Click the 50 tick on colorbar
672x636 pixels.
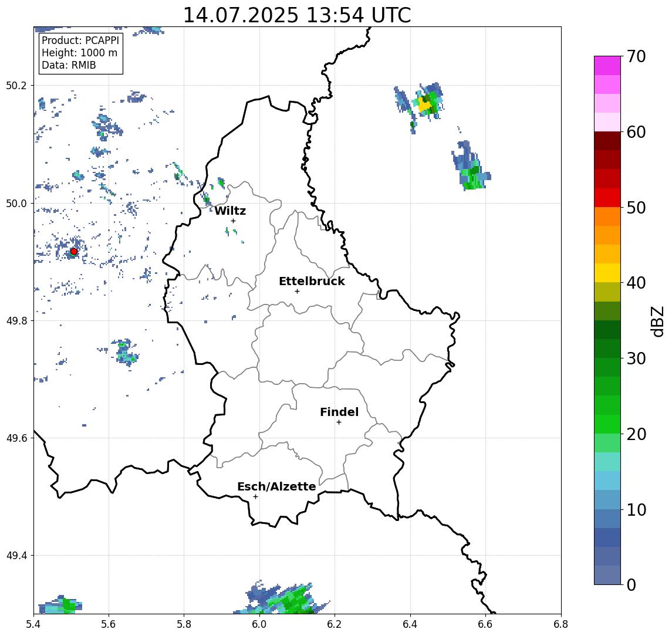636,208
